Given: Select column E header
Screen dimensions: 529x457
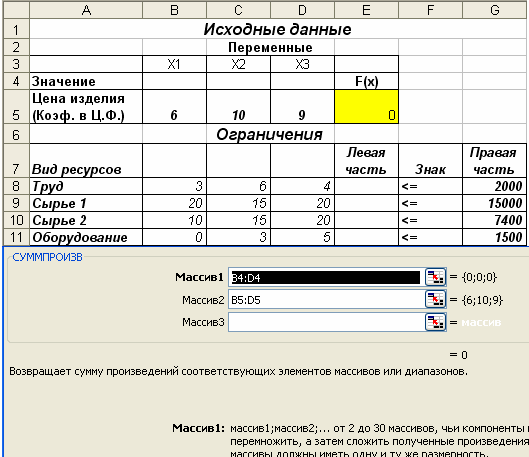Looking at the screenshot, I should click(366, 10).
